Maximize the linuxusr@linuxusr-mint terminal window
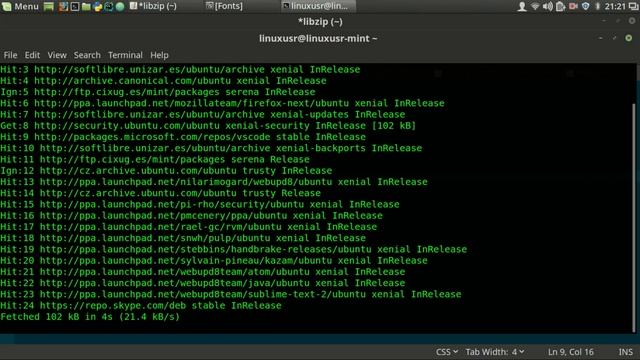 (614, 38)
